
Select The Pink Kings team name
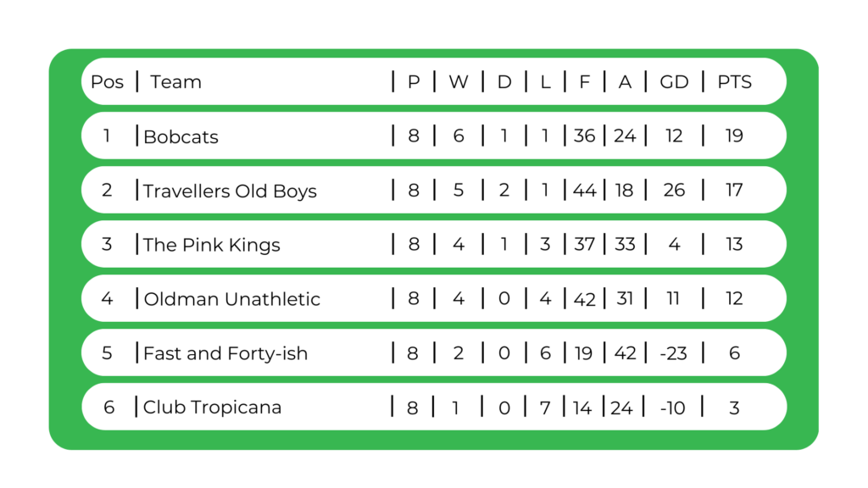211,245
